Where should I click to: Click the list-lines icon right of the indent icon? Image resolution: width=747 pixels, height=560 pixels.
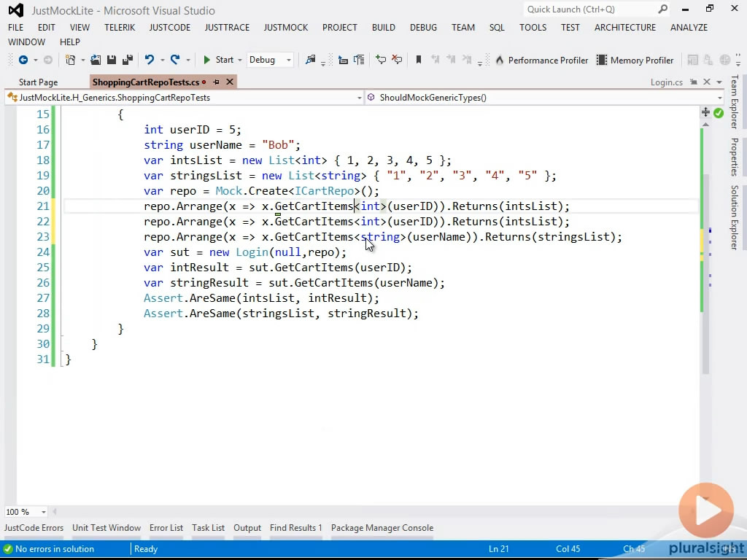359,60
